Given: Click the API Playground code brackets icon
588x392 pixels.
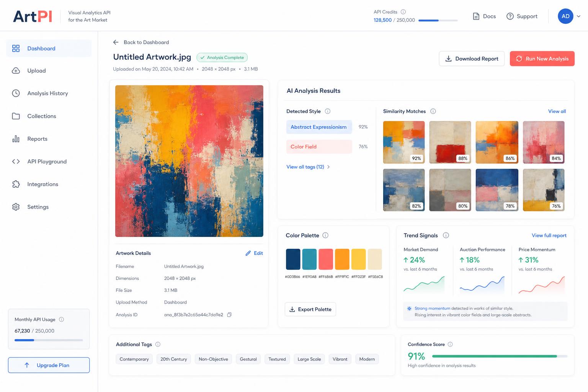Looking at the screenshot, I should (16, 162).
